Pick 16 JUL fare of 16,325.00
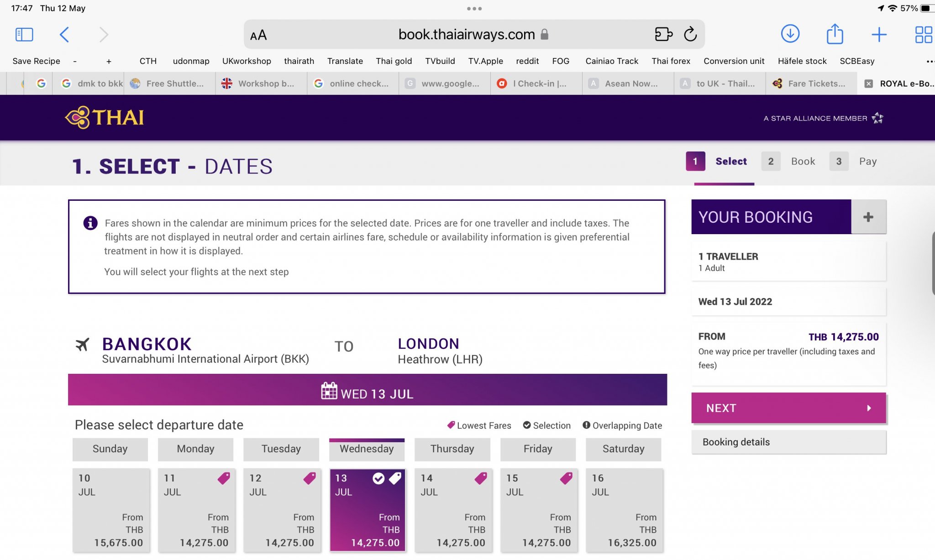This screenshot has width=935, height=560. click(625, 510)
